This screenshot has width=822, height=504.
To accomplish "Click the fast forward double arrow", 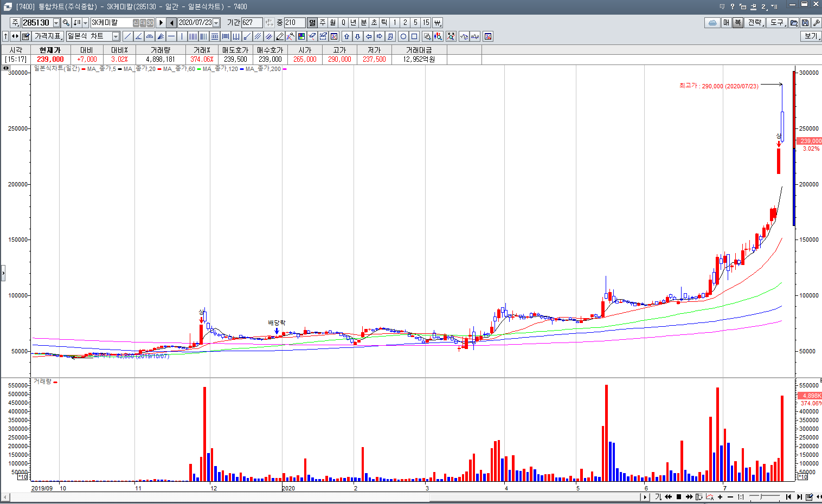I will pos(689,497).
